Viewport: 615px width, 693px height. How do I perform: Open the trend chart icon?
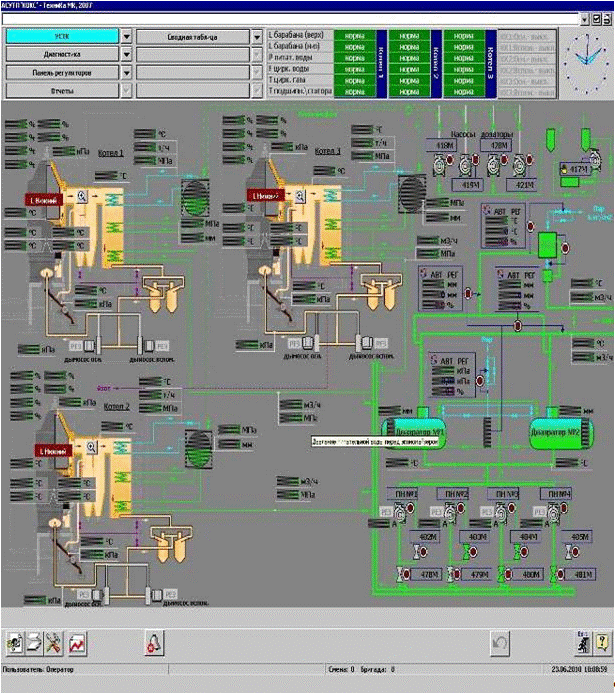[x=77, y=641]
